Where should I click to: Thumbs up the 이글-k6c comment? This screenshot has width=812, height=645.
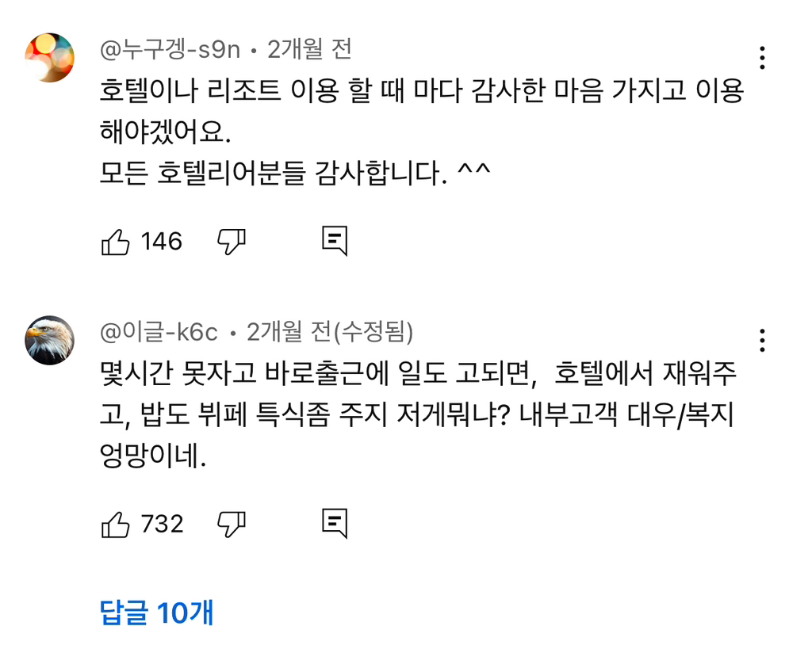pos(116,524)
